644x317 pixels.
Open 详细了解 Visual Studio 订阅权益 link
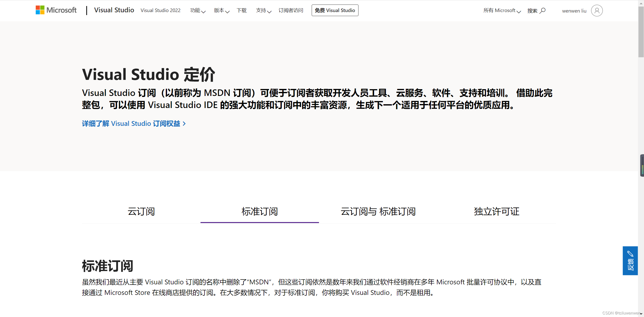[x=134, y=124]
